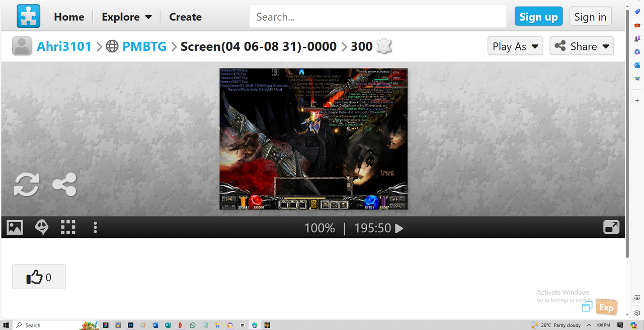Click the sidebar screenshot icon above settings
Image resolution: width=644 pixels, height=330 pixels.
pyautogui.click(x=637, y=298)
